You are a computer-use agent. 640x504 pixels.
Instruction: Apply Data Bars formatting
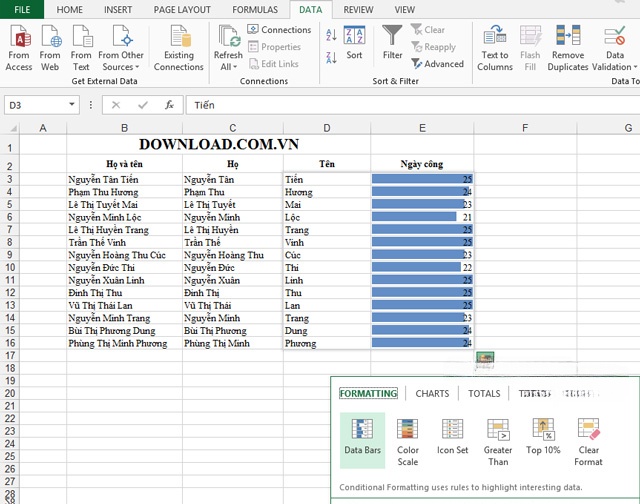[x=362, y=440]
